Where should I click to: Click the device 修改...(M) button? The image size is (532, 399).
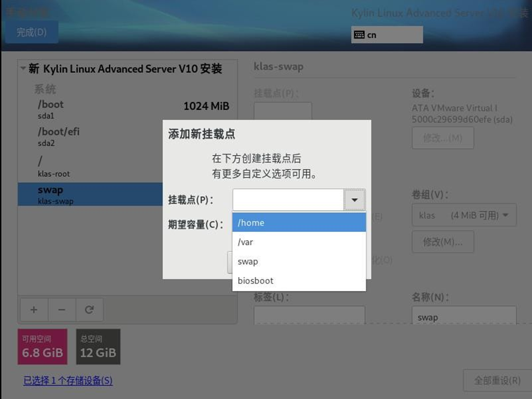(442, 138)
